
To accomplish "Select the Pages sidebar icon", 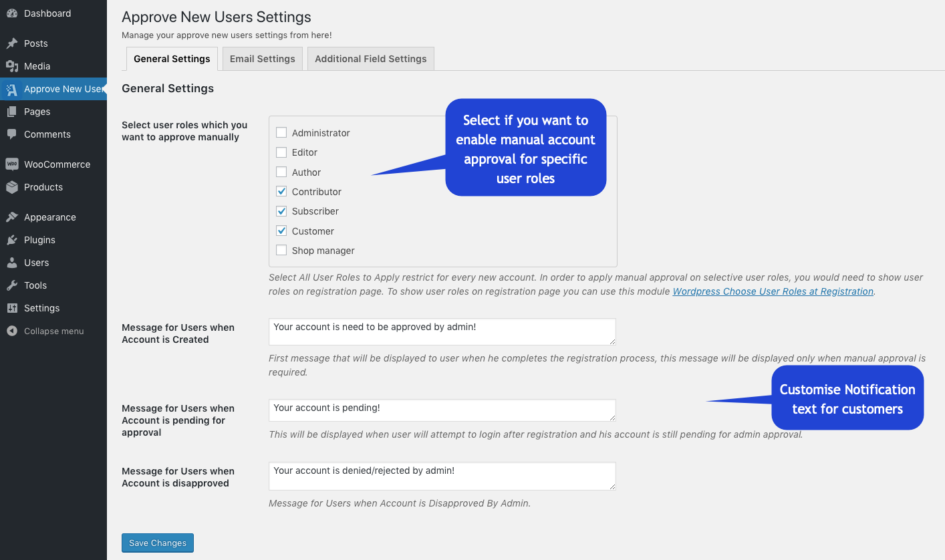I will tap(13, 111).
